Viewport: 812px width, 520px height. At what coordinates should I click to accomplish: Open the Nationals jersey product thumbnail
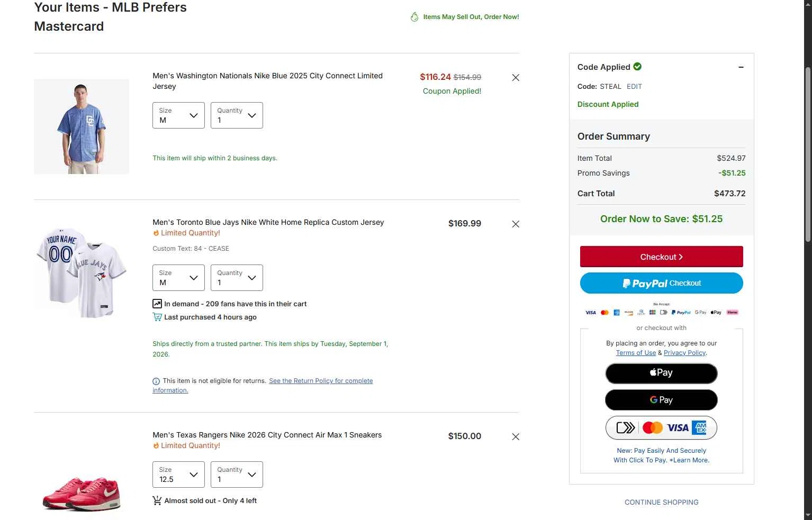[82, 126]
